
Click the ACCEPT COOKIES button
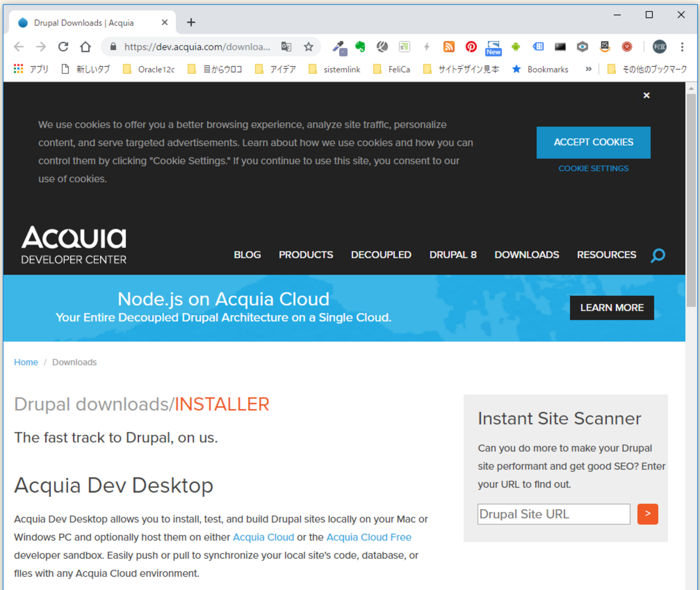pos(593,142)
